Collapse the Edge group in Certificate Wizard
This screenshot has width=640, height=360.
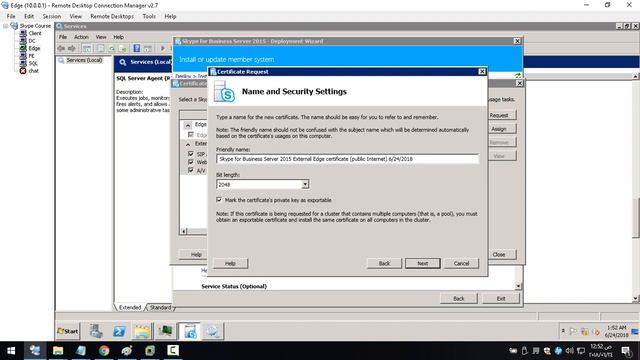click(x=188, y=125)
